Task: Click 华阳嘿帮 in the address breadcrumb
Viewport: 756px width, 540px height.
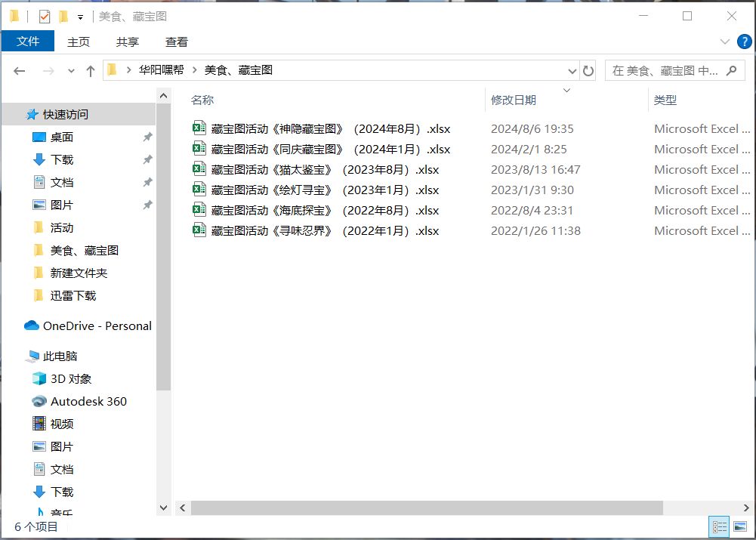Action: click(161, 70)
